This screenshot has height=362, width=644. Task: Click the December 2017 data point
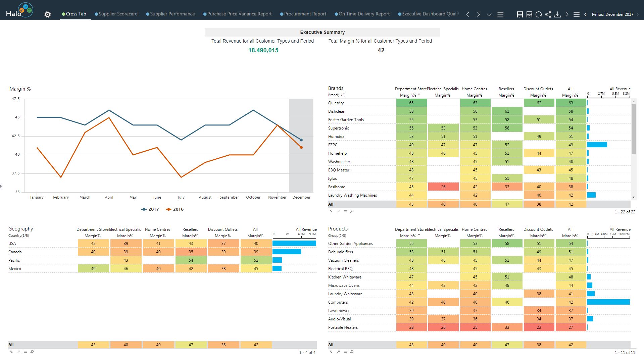tap(301, 140)
